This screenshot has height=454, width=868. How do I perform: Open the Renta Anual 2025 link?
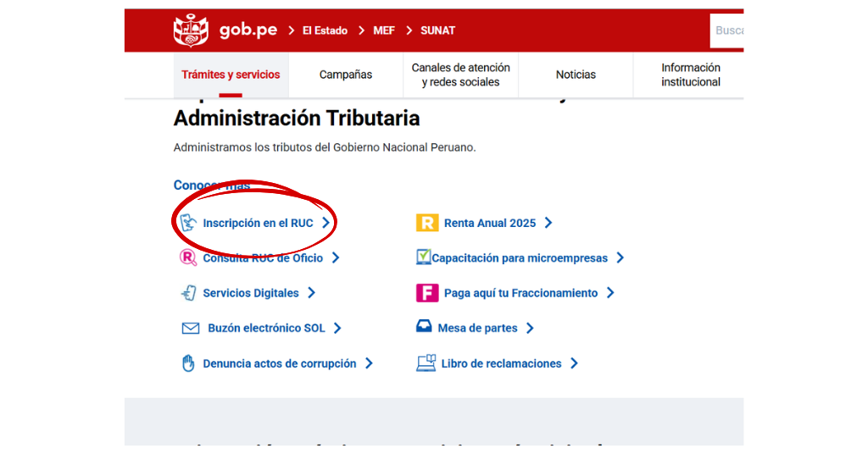pos(490,223)
